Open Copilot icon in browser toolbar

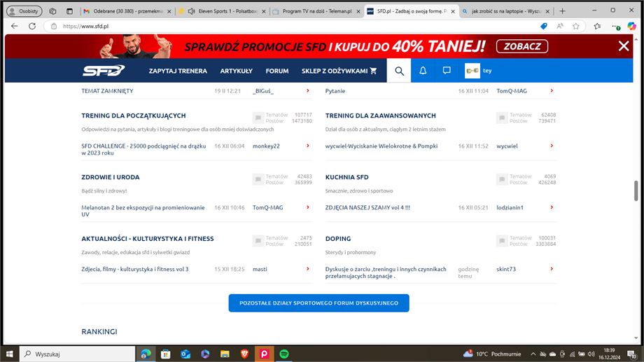631,27
